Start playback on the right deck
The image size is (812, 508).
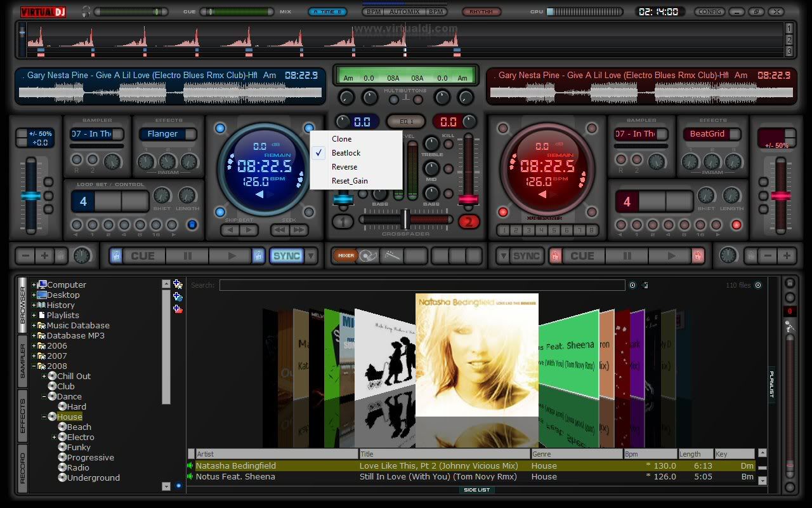[671, 256]
